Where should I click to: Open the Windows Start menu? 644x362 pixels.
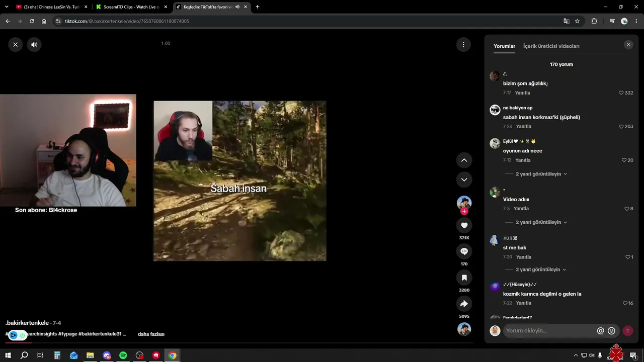pyautogui.click(x=8, y=355)
